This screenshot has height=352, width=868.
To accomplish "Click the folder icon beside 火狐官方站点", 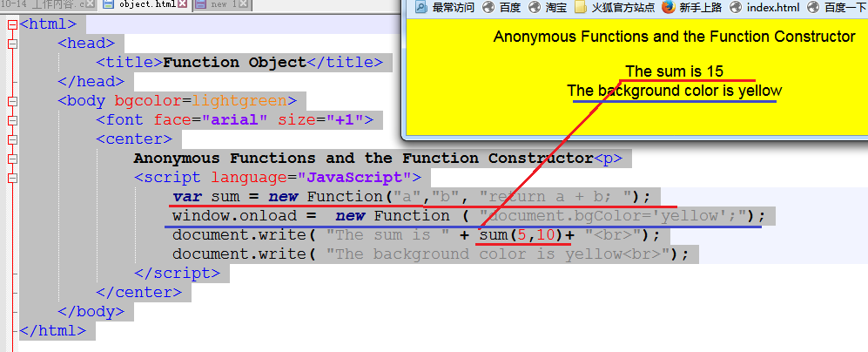I will [581, 7].
